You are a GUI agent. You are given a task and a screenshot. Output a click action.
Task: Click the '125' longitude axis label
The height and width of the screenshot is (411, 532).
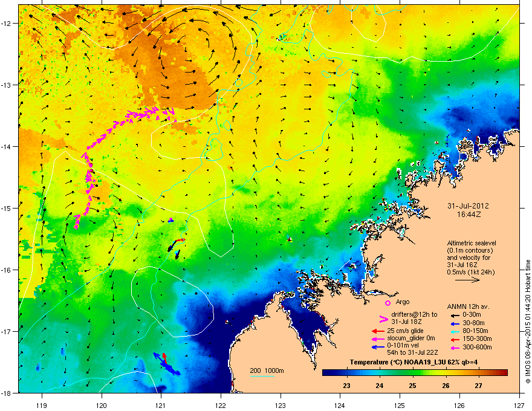(400, 406)
